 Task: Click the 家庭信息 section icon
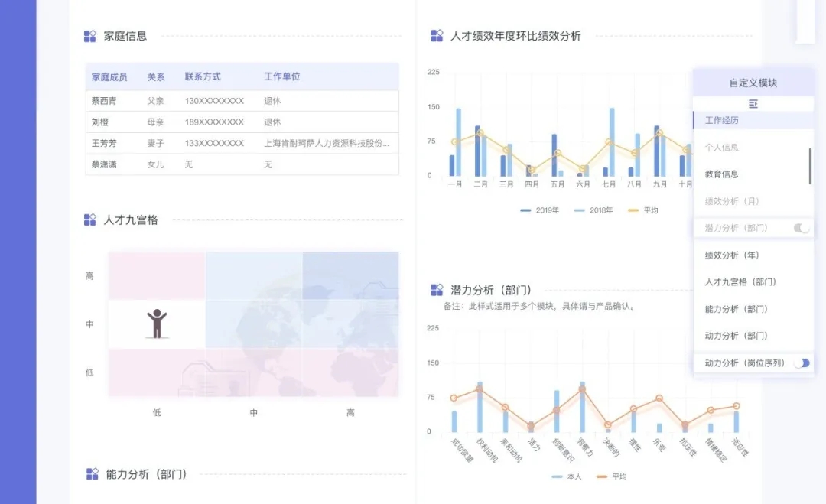[90, 36]
